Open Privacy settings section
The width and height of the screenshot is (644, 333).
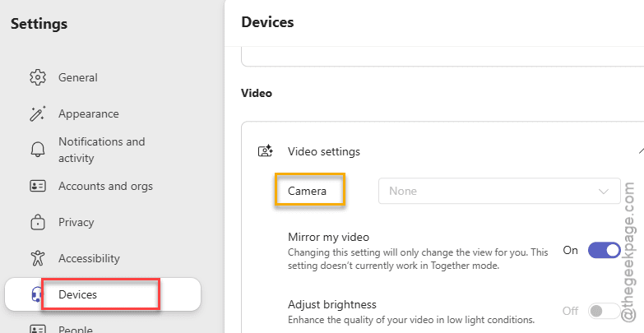tap(76, 222)
